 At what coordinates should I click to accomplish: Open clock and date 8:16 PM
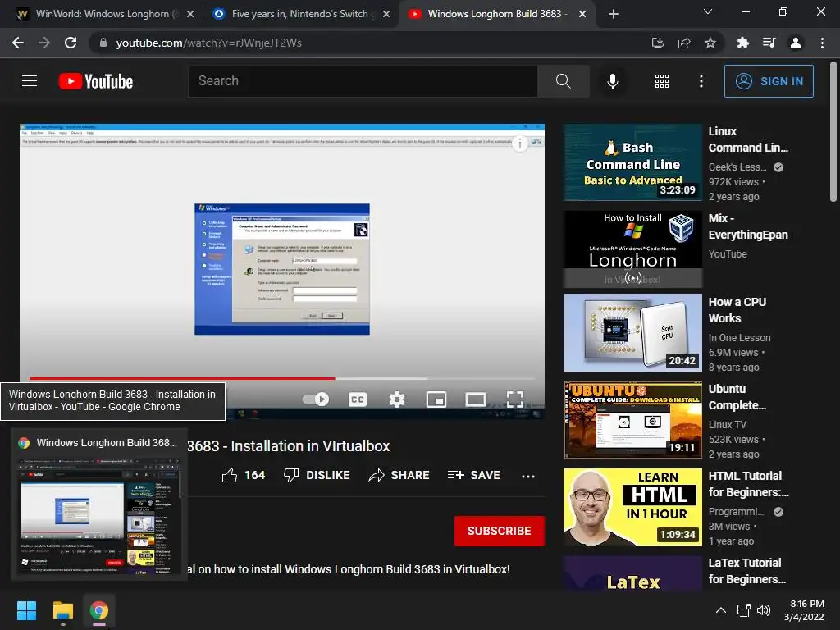click(804, 610)
